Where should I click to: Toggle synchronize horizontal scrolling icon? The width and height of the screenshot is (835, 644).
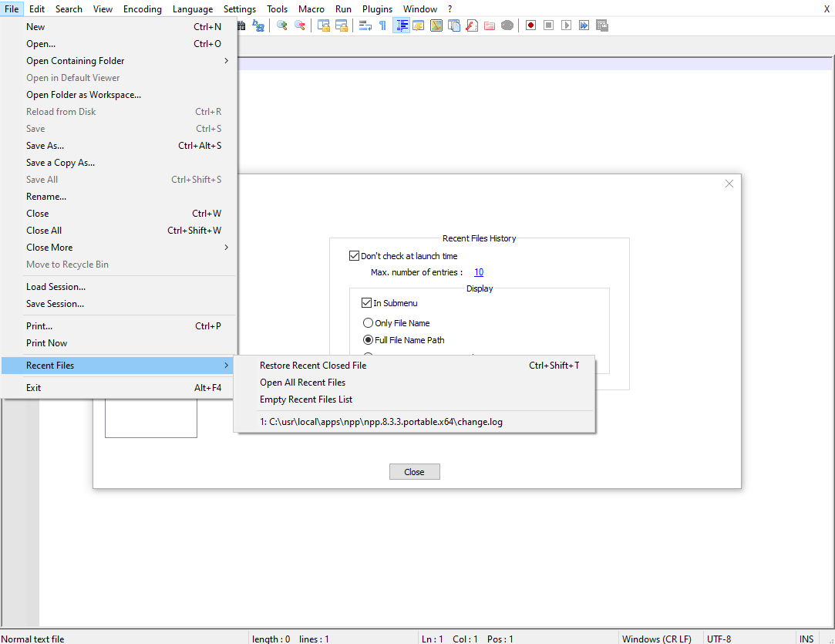pyautogui.click(x=342, y=25)
